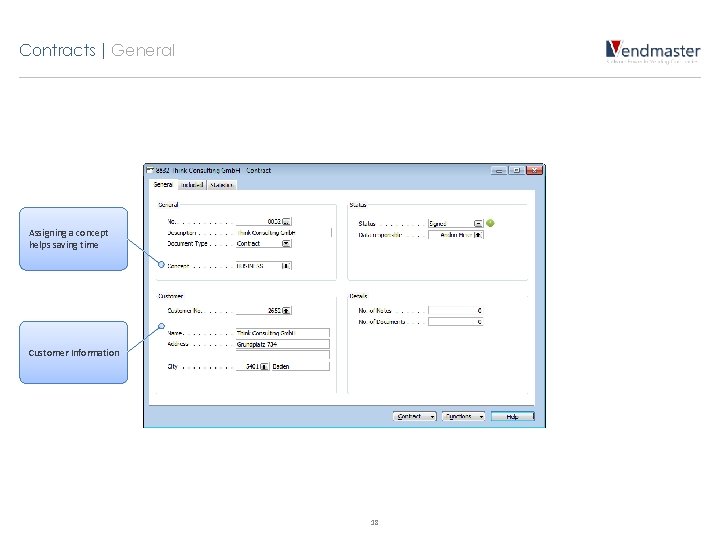Click the Name field with Think Consulting
Viewport: 720px width, 540px height.
[x=282, y=332]
